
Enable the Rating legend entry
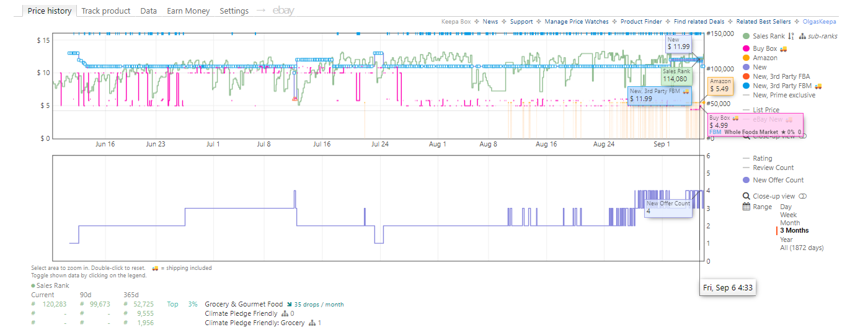[x=757, y=158]
